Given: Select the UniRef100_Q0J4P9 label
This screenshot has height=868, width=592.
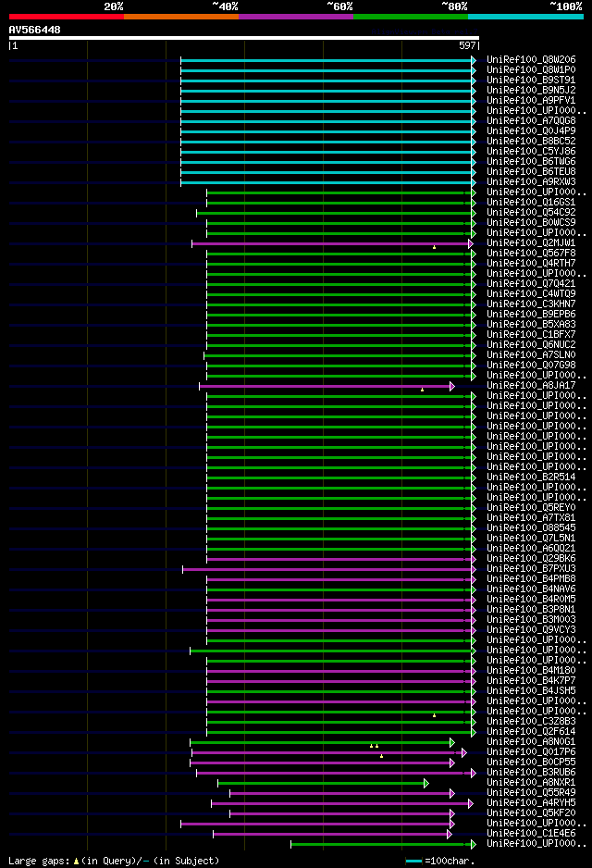Looking at the screenshot, I should coord(531,130).
